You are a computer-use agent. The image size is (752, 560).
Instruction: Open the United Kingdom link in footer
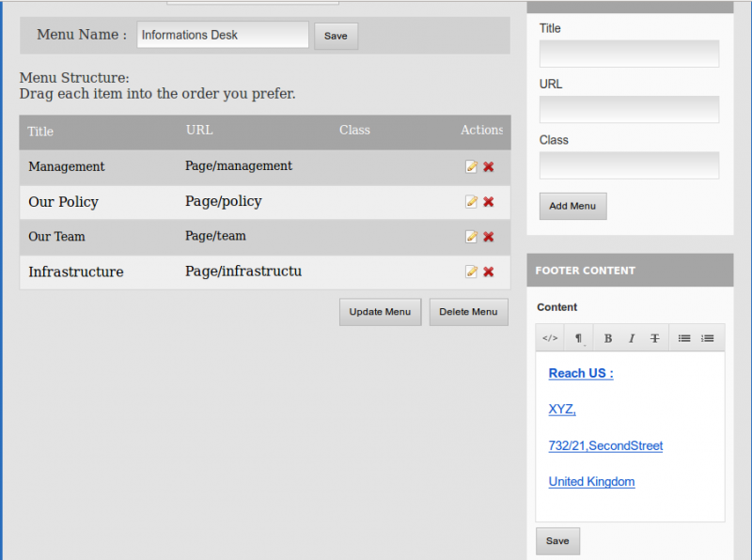point(591,482)
